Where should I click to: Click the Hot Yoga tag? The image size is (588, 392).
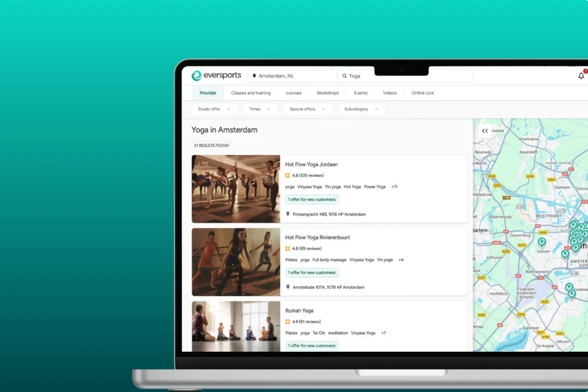click(x=352, y=187)
